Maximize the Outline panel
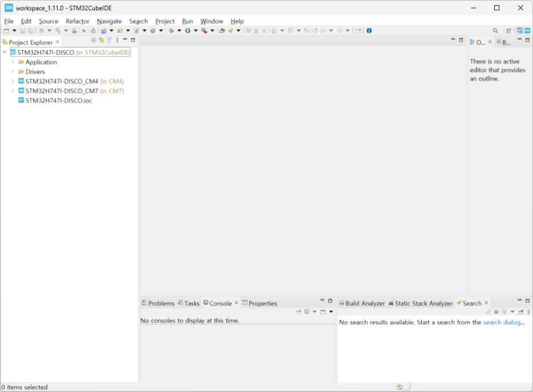 [x=527, y=40]
